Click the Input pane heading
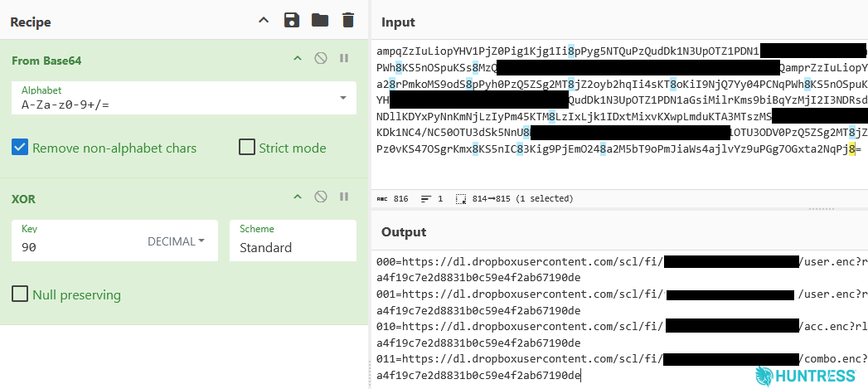 tap(398, 22)
